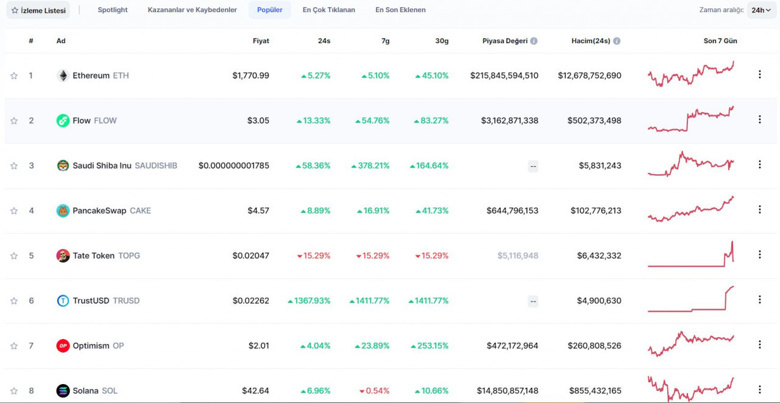Image resolution: width=780 pixels, height=403 pixels.
Task: Open more options for Flow row
Action: pyautogui.click(x=760, y=119)
